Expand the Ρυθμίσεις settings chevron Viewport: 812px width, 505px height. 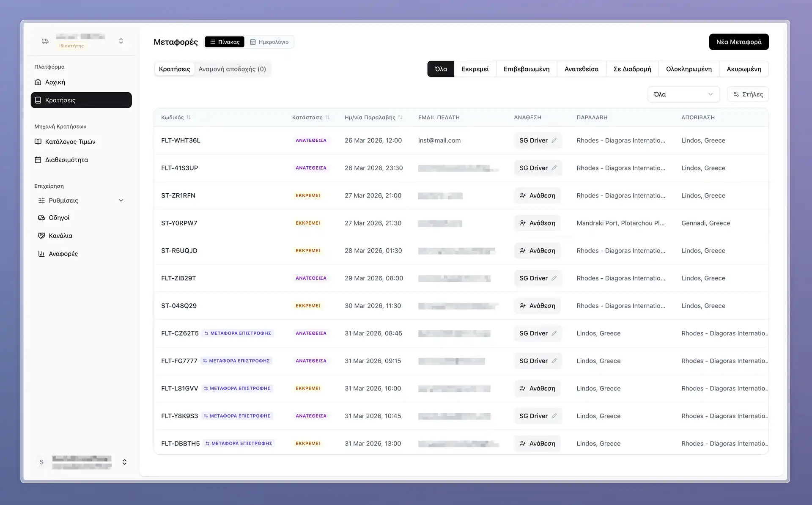click(121, 200)
